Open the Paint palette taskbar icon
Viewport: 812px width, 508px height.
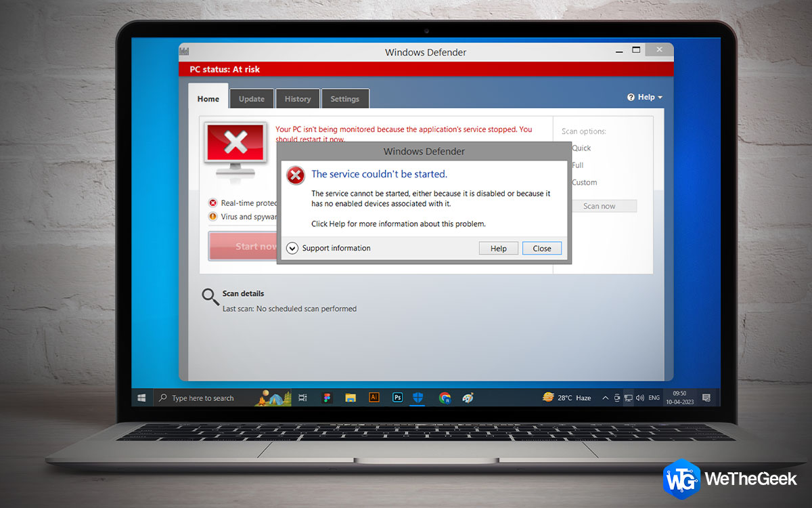pyautogui.click(x=468, y=398)
